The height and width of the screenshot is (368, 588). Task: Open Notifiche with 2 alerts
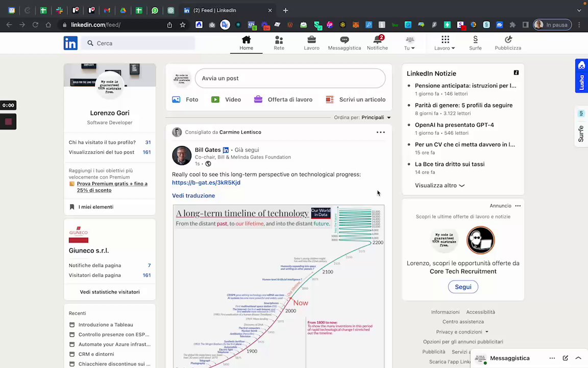(x=377, y=43)
